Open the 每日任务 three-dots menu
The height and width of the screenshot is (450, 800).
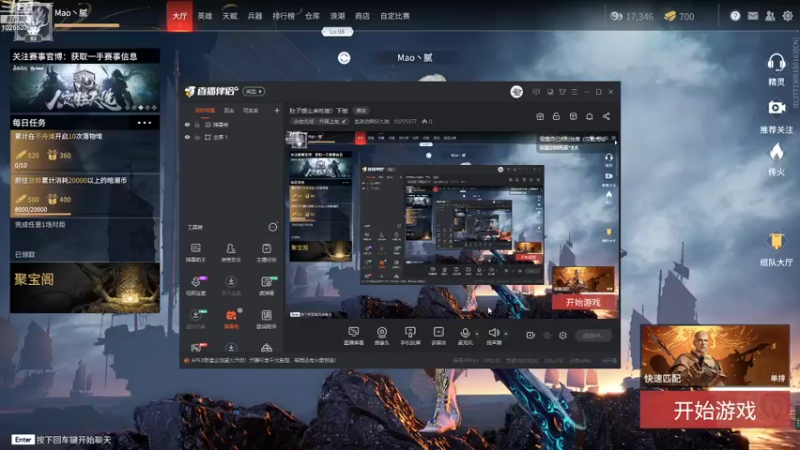click(144, 123)
